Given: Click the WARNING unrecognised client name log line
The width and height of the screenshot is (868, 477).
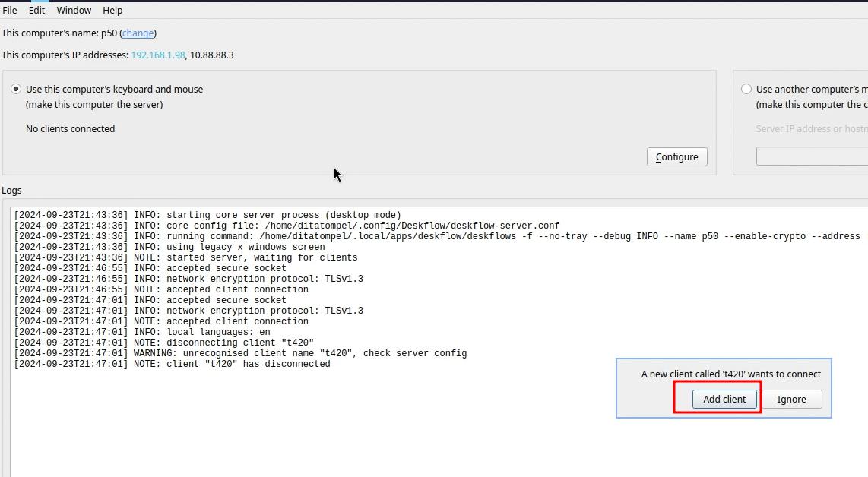Looking at the screenshot, I should pos(240,353).
